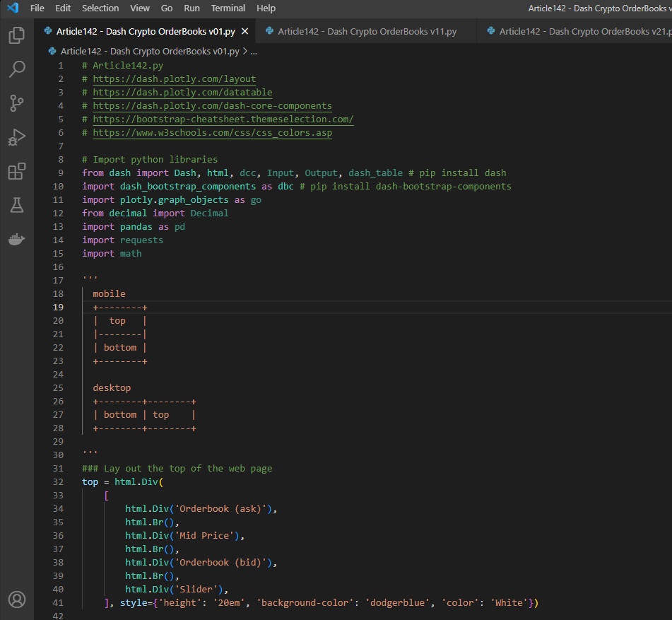Open the w3schools css_colors link
672x620 pixels.
(x=212, y=132)
